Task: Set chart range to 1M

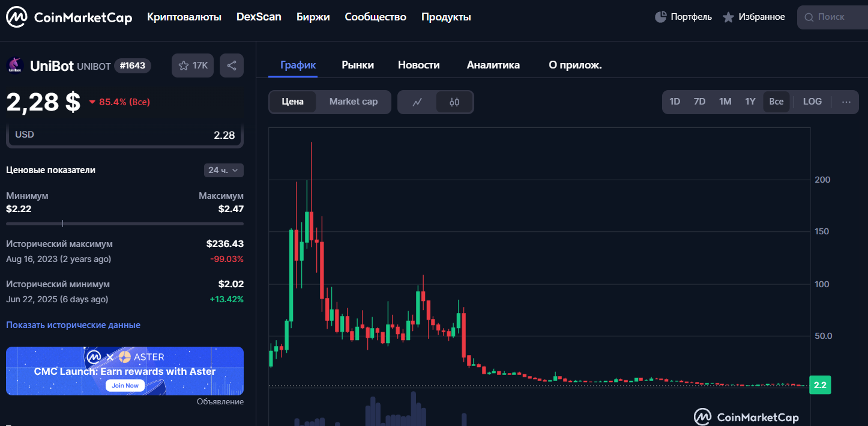Action: click(x=725, y=102)
